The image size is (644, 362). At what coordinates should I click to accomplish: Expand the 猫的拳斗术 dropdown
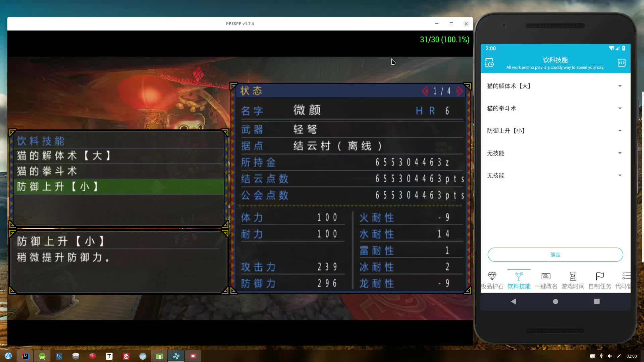555,108
